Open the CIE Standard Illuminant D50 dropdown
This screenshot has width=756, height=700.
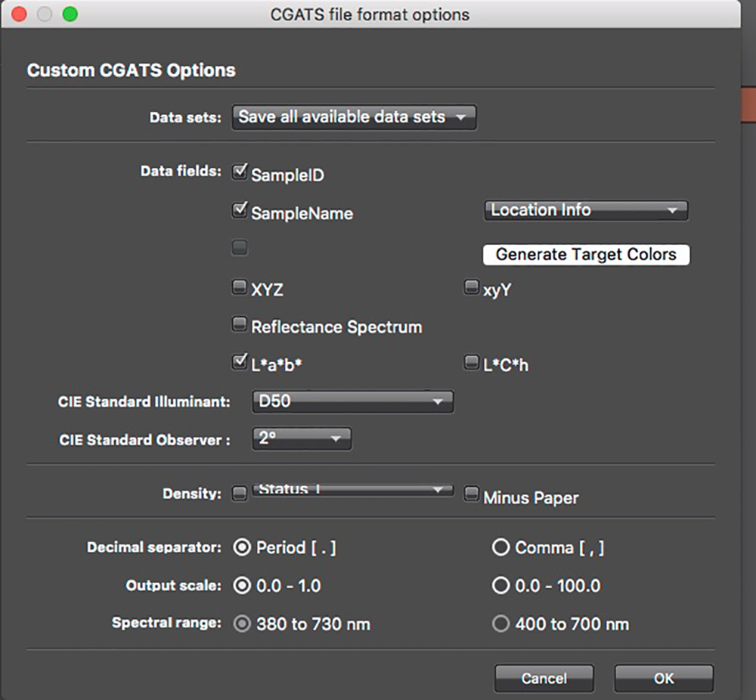pos(352,402)
